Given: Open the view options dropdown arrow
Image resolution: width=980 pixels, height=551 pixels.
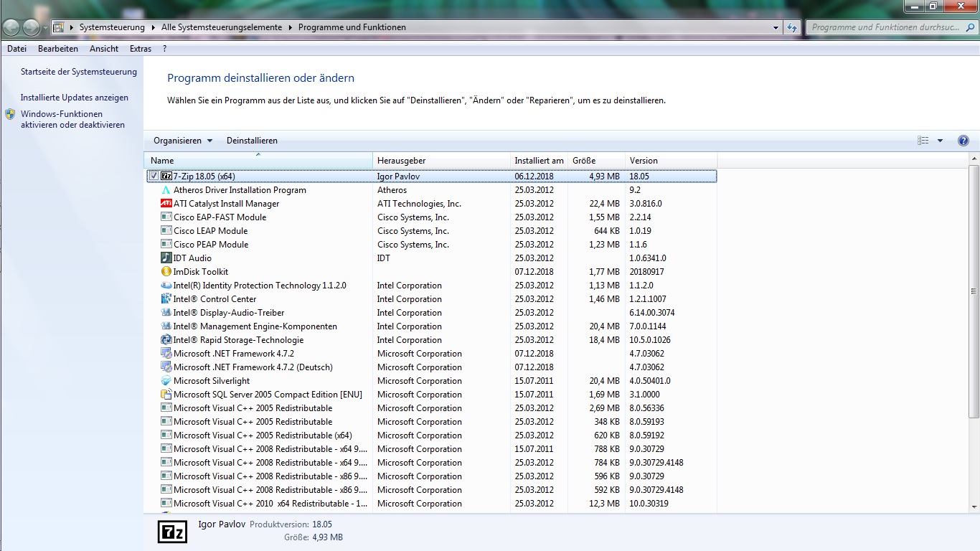Looking at the screenshot, I should pyautogui.click(x=940, y=141).
